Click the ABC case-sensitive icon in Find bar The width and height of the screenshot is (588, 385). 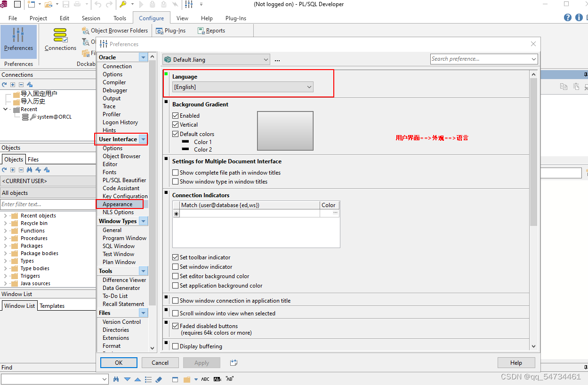[x=205, y=379]
